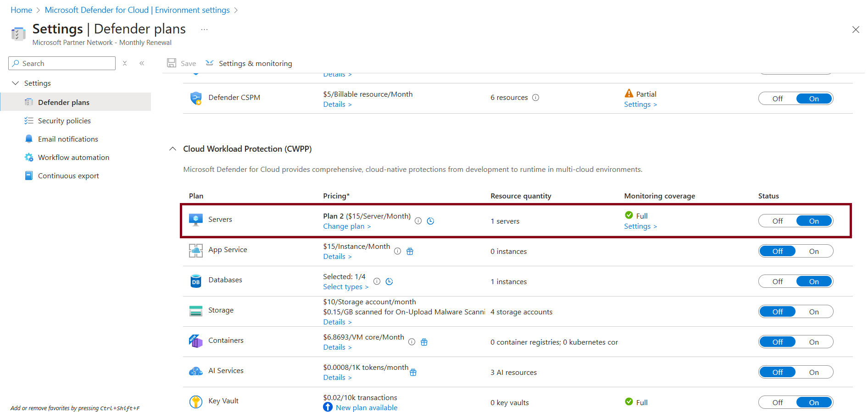Click the Settings & monitoring icon
The height and width of the screenshot is (412, 868).
tap(210, 63)
